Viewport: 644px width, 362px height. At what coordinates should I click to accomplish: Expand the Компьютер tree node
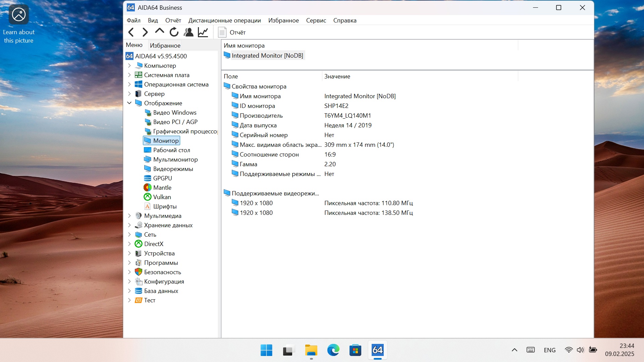coord(129,66)
